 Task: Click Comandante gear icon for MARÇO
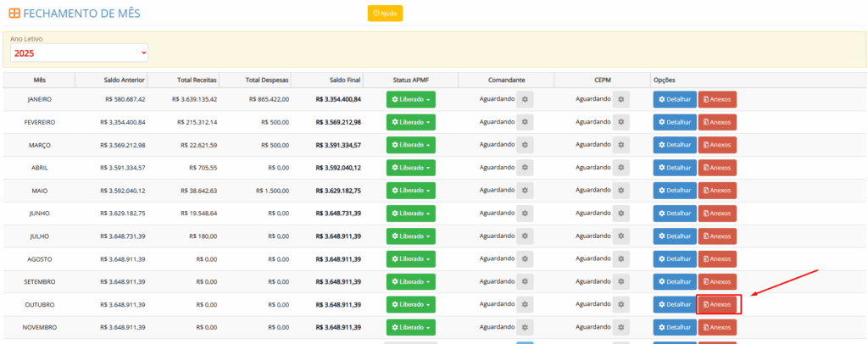(525, 145)
